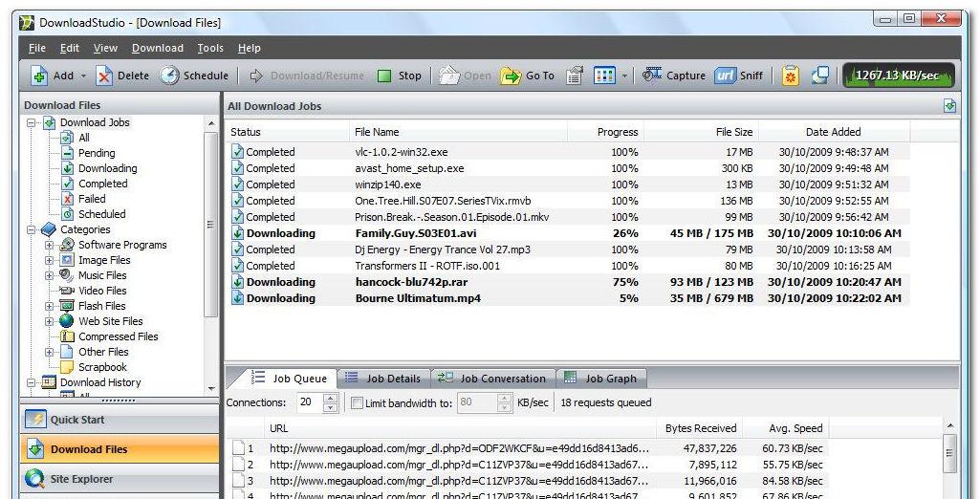Open the View menu

(x=105, y=48)
